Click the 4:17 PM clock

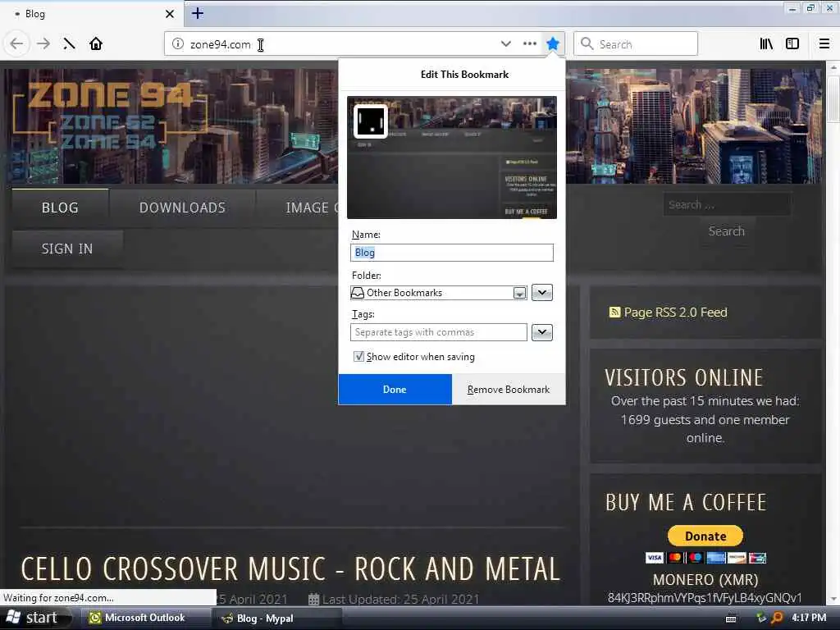[808, 618]
